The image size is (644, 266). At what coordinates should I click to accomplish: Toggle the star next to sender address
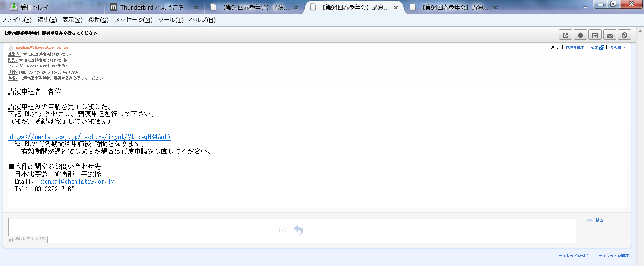pos(11,48)
